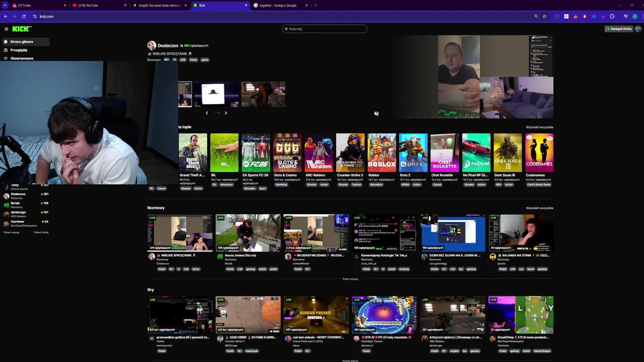Click the Rozmowy section heading
The image size is (644, 362).
pos(156,208)
